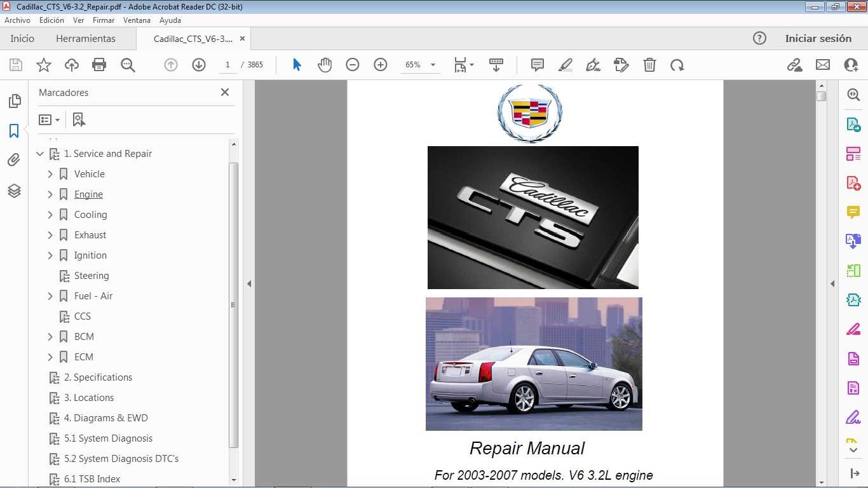This screenshot has height=488, width=868.
Task: Close the Cadillac_CTS_V6-3 document tab
Action: tap(242, 39)
